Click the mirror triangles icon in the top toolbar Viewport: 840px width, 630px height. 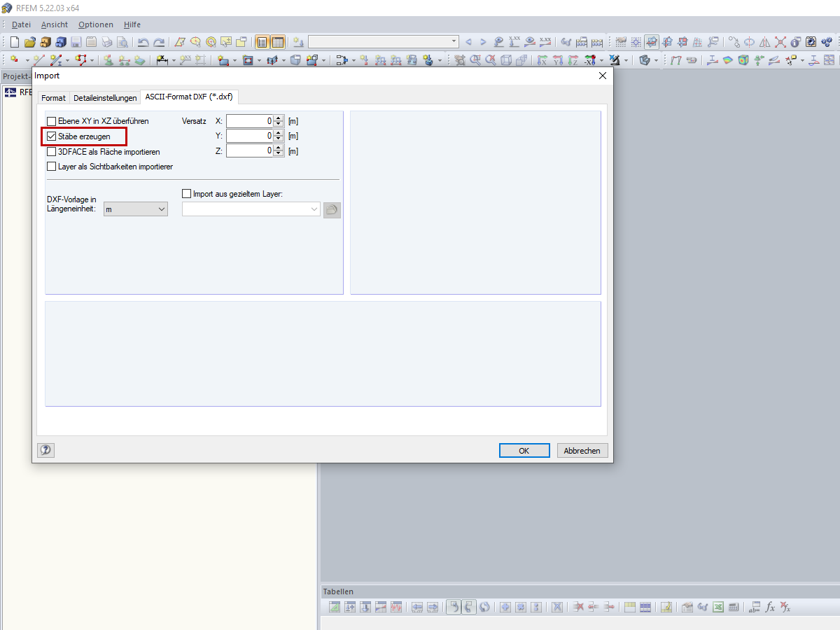click(764, 42)
